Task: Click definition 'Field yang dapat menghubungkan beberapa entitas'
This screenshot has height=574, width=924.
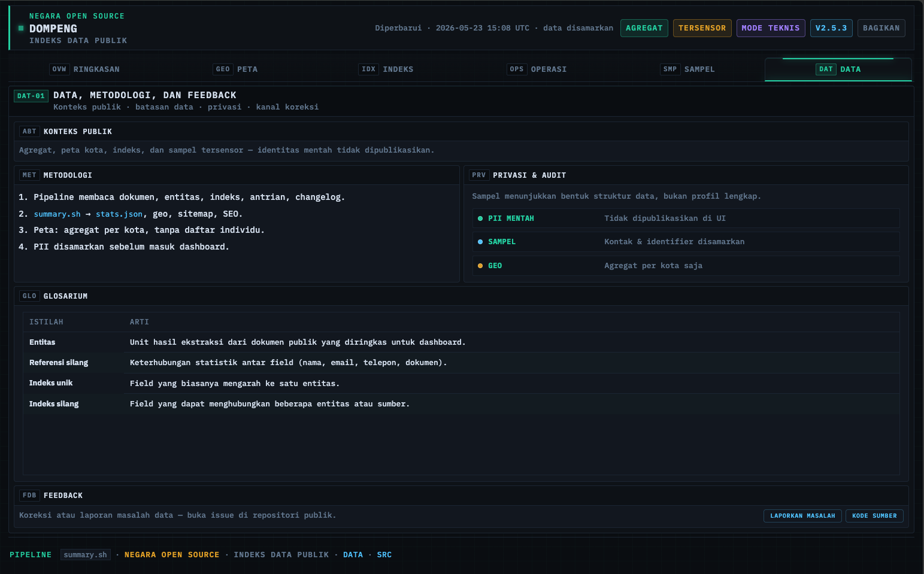Action: pyautogui.click(x=269, y=404)
